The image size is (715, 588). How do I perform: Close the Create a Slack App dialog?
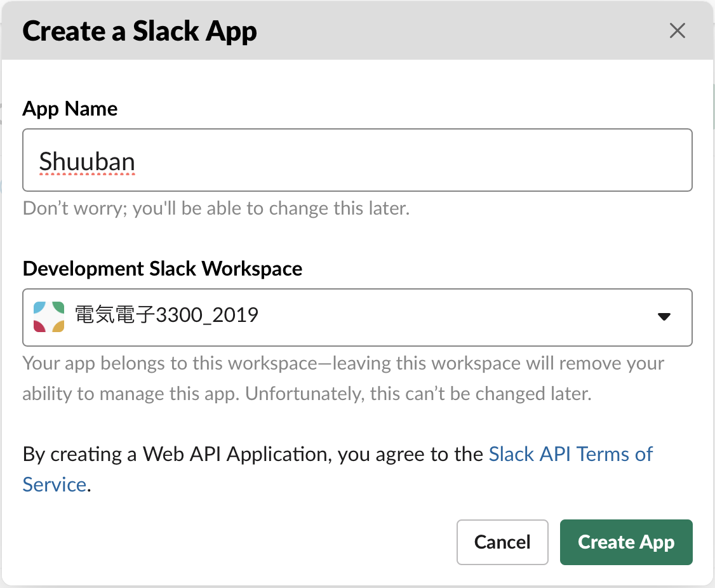[678, 30]
